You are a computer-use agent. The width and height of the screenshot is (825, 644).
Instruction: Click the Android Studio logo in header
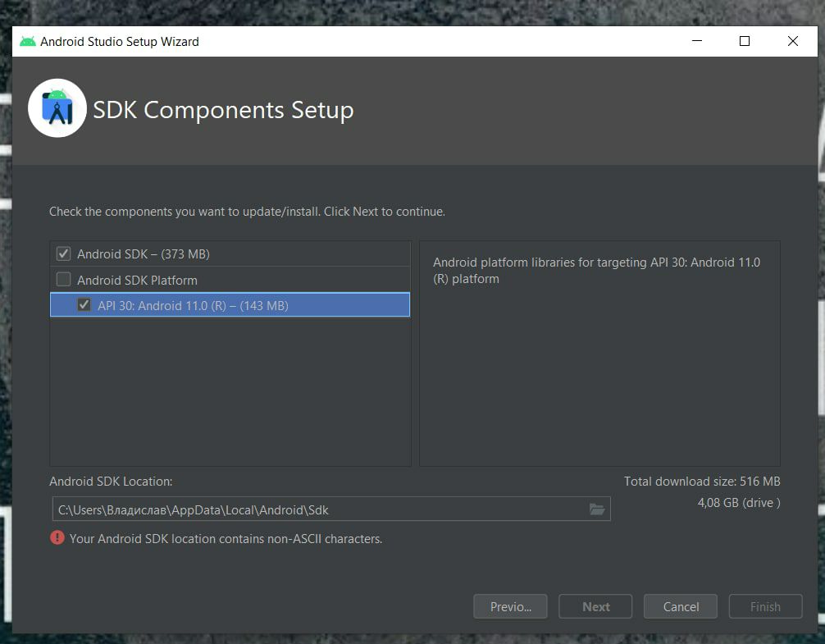pyautogui.click(x=57, y=108)
